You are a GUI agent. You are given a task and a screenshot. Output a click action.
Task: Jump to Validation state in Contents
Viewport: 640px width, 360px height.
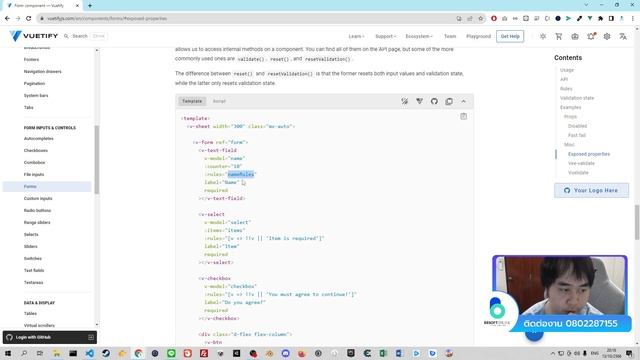tap(577, 98)
